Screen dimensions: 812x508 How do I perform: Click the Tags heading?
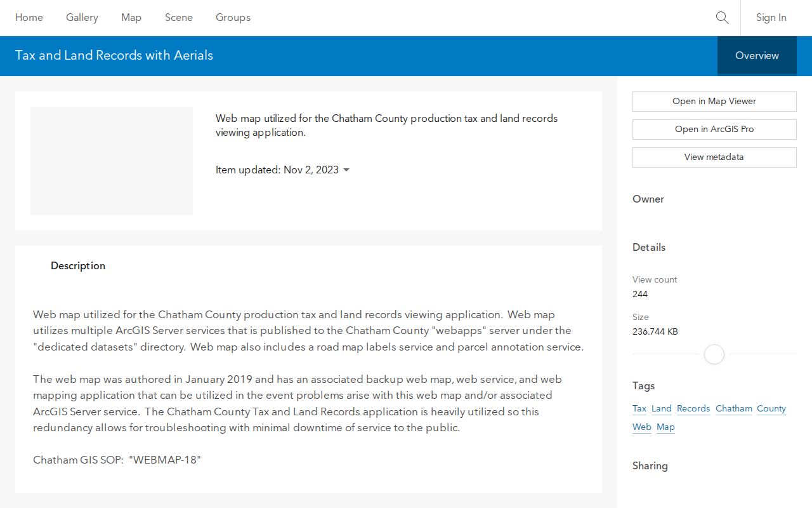pos(643,386)
